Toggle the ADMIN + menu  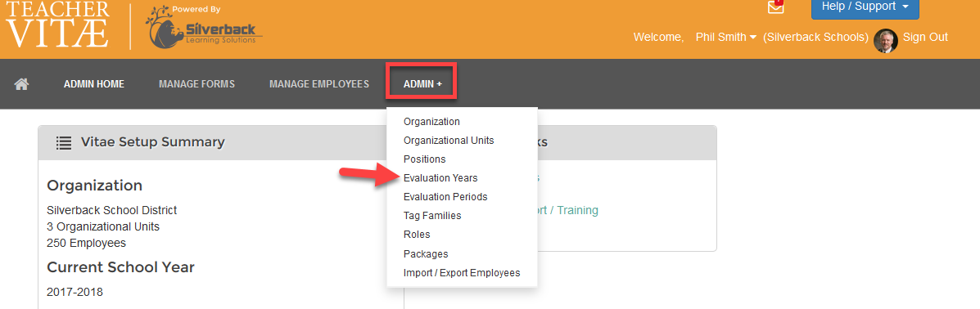coord(422,84)
